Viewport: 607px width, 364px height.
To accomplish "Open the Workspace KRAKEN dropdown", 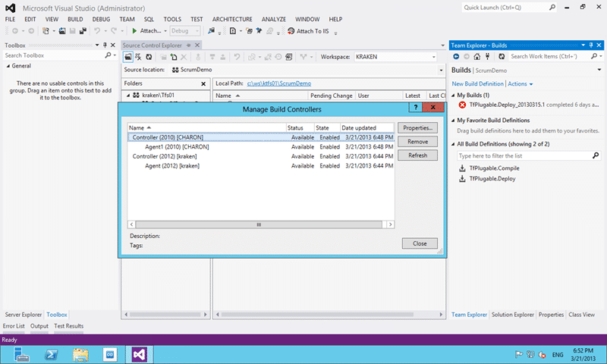I will [433, 57].
